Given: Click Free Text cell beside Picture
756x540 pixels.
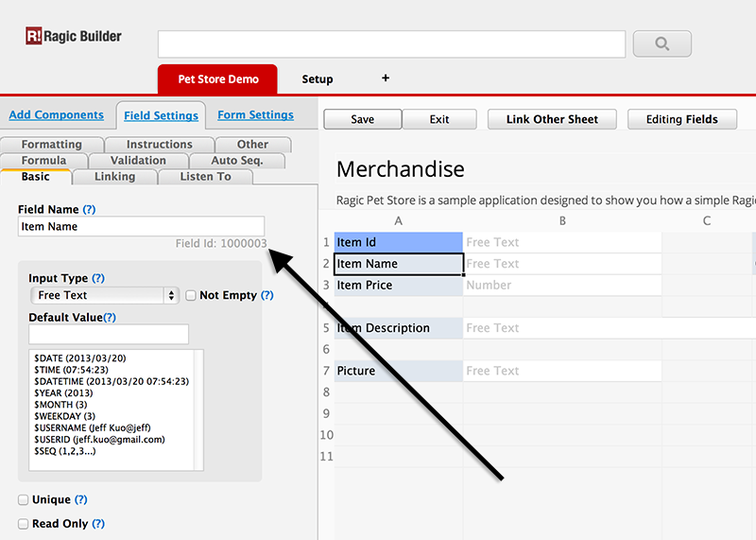Looking at the screenshot, I should click(x=562, y=371).
